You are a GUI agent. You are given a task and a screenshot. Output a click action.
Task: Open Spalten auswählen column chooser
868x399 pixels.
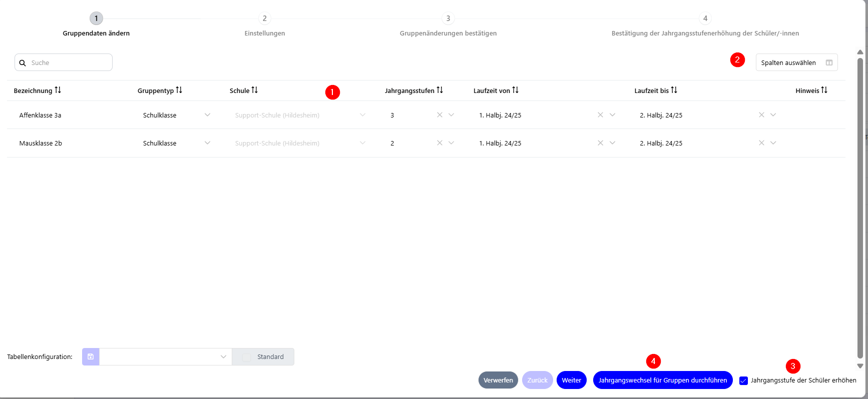[x=796, y=62]
